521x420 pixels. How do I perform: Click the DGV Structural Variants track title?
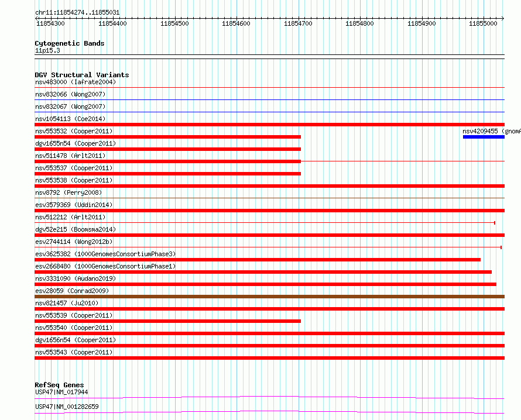click(x=82, y=75)
